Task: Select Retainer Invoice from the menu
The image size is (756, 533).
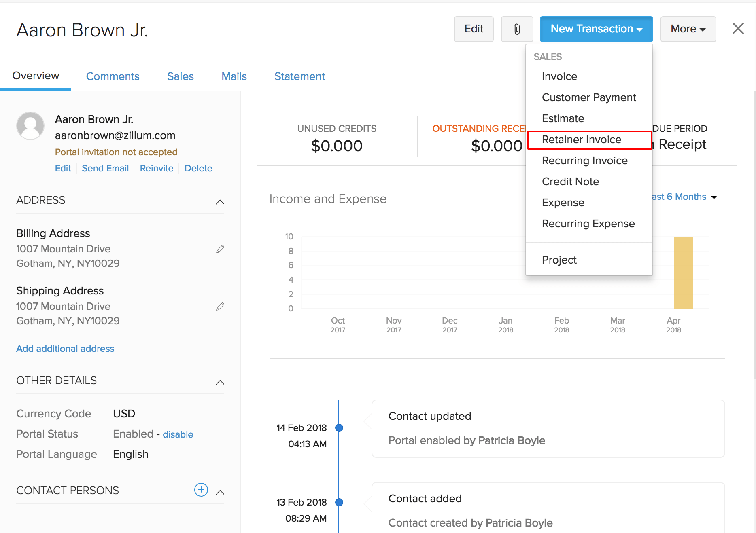Action: 581,140
